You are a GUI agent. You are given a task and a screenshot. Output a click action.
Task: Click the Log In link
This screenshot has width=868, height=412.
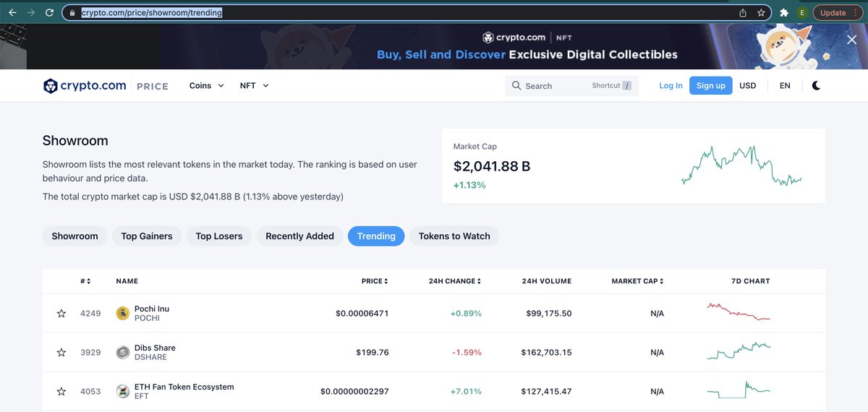point(671,85)
